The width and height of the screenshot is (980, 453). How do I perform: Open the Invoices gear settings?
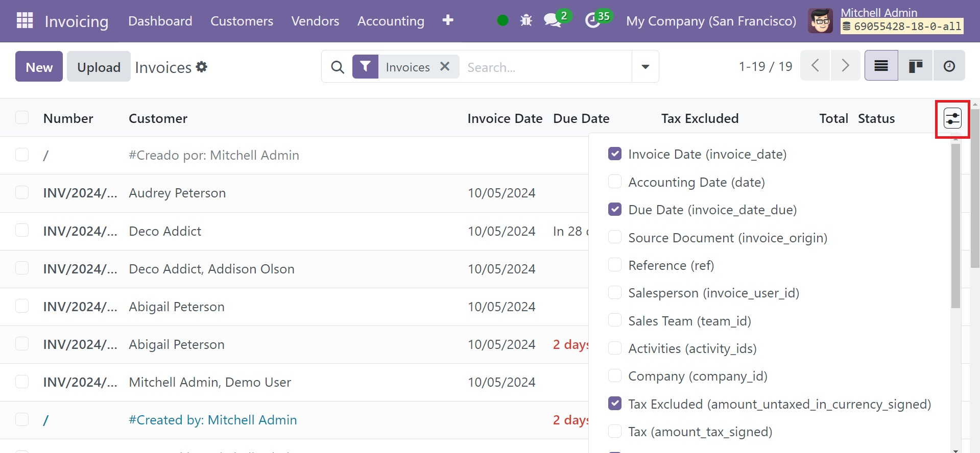point(202,67)
